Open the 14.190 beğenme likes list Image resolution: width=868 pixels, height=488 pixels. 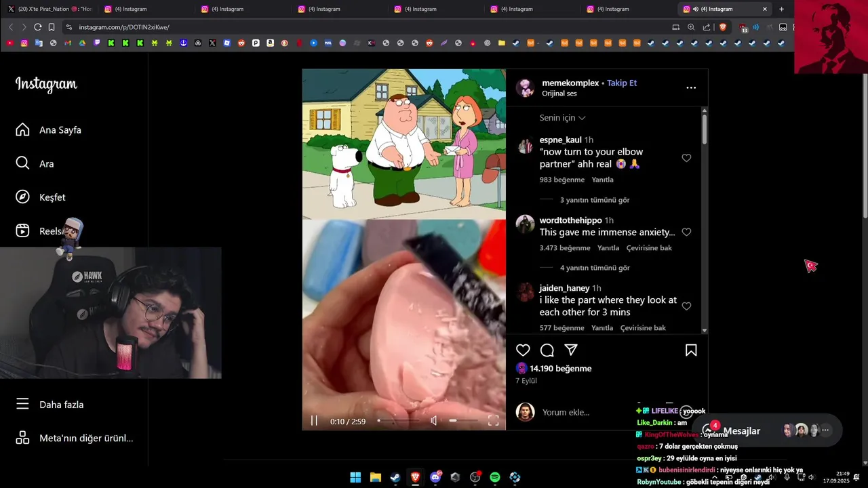[561, 369]
